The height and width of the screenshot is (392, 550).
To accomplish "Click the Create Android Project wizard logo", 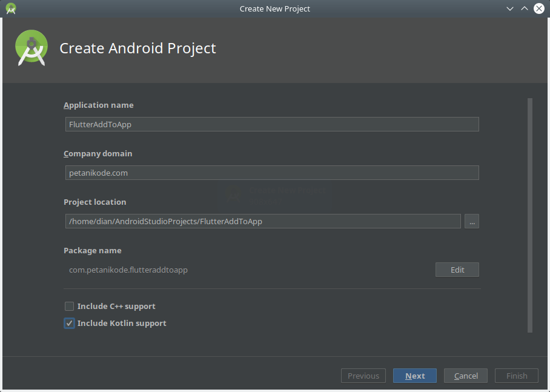I will point(31,48).
